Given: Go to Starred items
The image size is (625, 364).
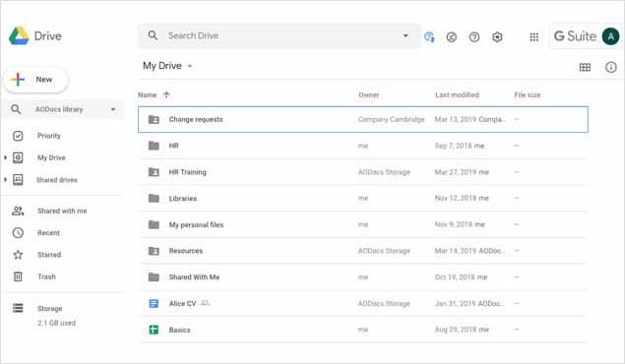Looking at the screenshot, I should coord(49,255).
